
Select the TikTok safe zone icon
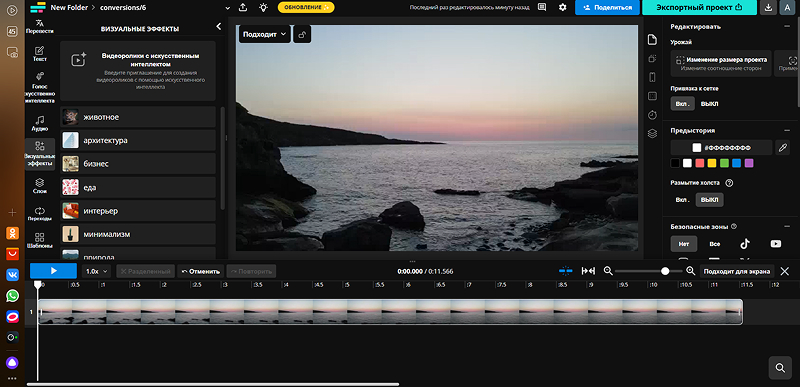coord(745,244)
